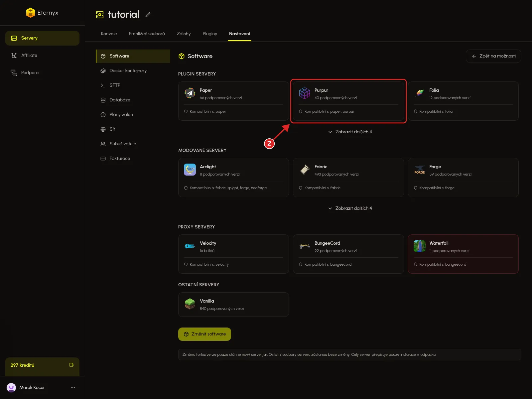The width and height of the screenshot is (532, 399).
Task: Click the Docker kontejnery box icon
Action: point(103,71)
